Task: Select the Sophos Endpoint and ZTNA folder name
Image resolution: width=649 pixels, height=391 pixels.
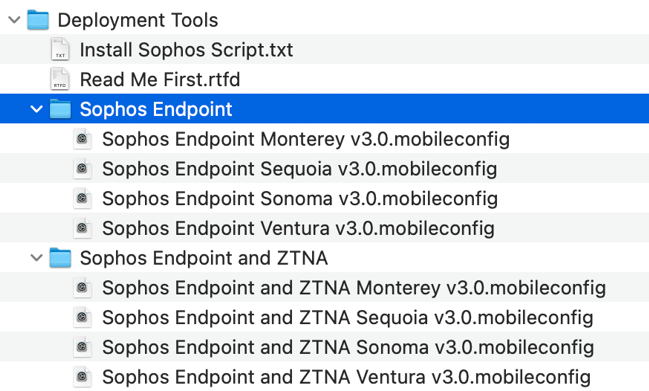Action: click(204, 258)
